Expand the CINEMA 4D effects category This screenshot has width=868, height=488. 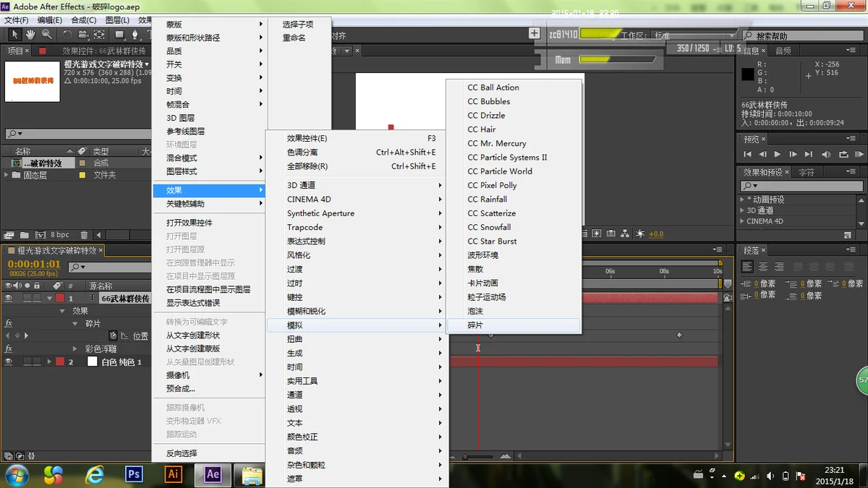pyautogui.click(x=742, y=221)
